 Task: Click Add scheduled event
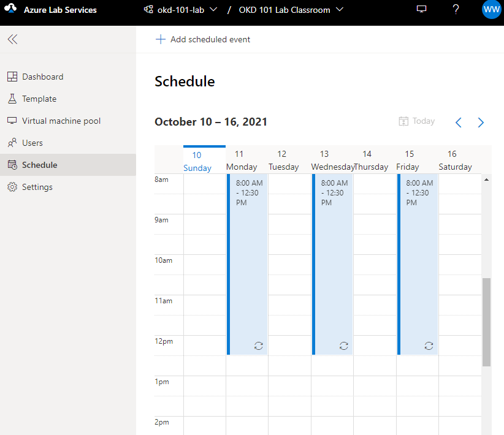(x=203, y=39)
